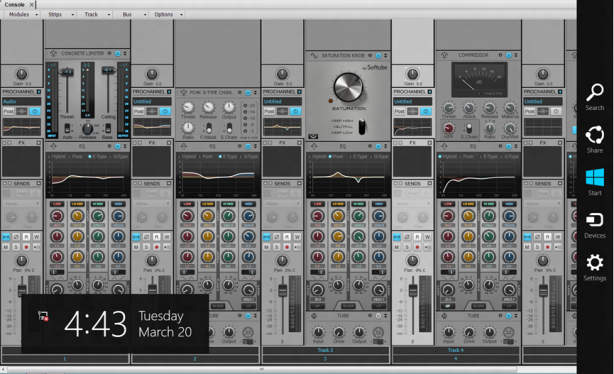Open the Windows Search charm
The height and width of the screenshot is (374, 614).
pos(594,97)
